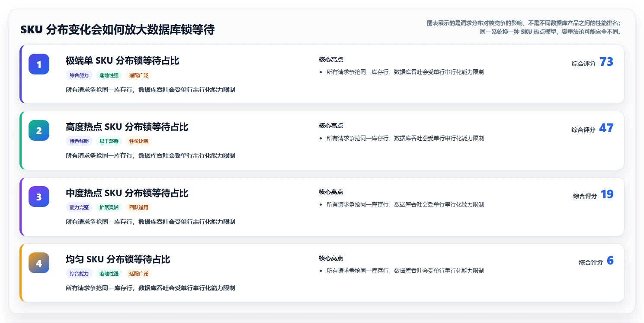Open the 极端单 SKU 分布锁等待占比 title
This screenshot has width=644, height=323.
tap(122, 61)
